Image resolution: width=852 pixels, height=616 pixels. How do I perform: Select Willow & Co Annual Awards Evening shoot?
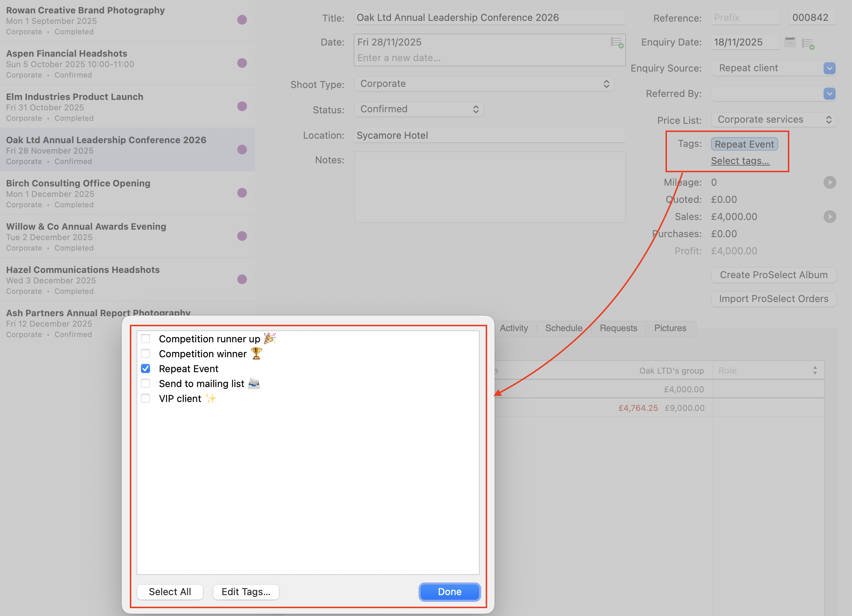127,236
